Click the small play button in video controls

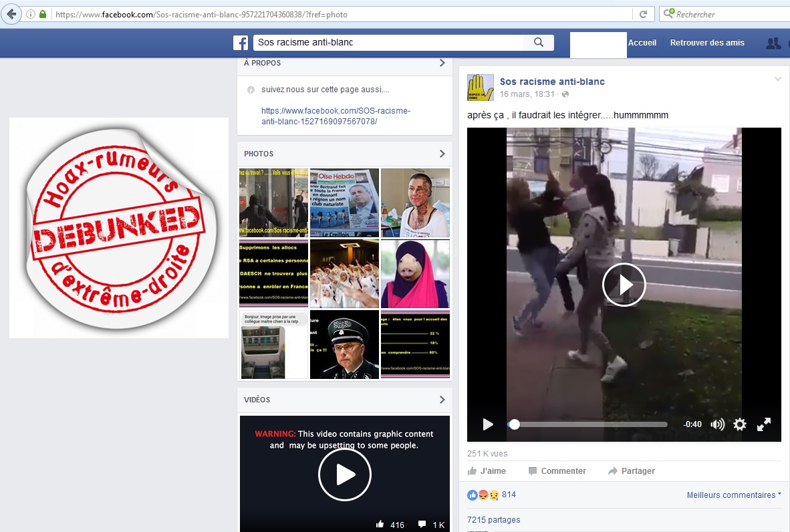pos(488,424)
